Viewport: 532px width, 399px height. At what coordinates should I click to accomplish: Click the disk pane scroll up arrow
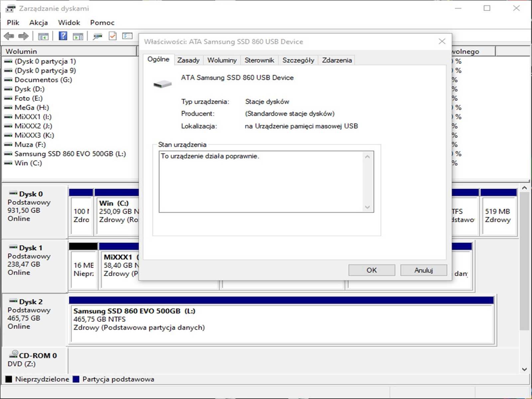[x=524, y=188]
